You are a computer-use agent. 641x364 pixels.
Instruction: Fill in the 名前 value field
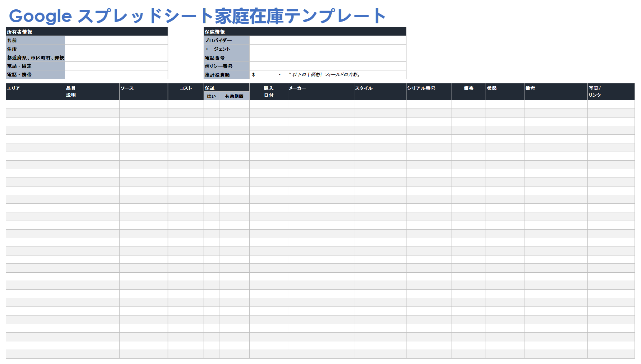point(116,40)
